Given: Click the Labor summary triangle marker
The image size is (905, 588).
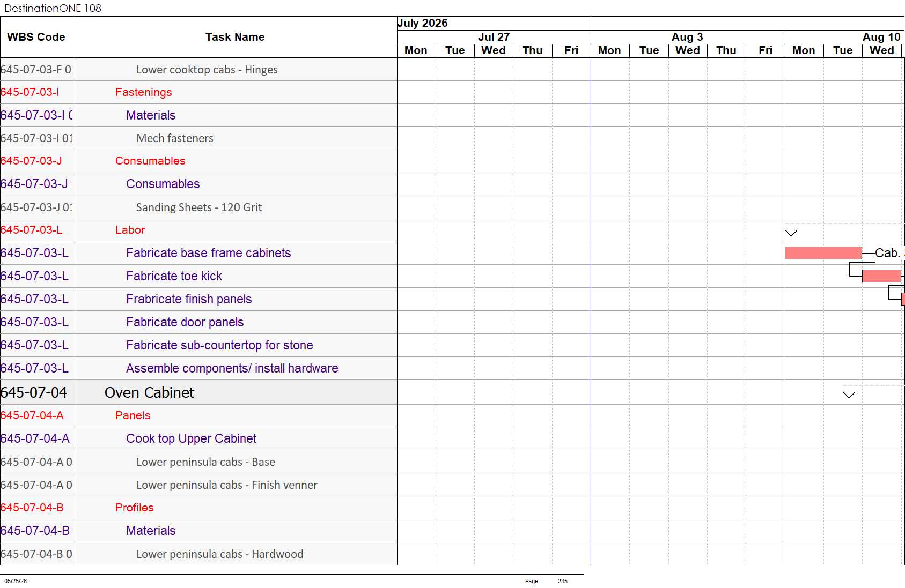Looking at the screenshot, I should pos(791,233).
